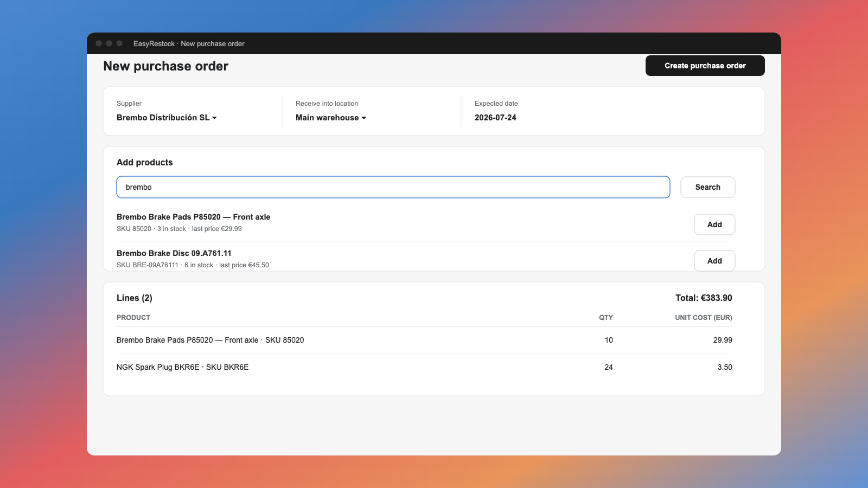Click the Supplier field label
The width and height of the screenshot is (868, 488).
(129, 104)
